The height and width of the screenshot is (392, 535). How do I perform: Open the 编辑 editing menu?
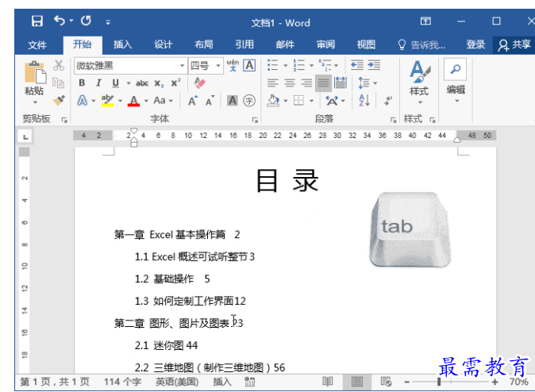pyautogui.click(x=456, y=80)
